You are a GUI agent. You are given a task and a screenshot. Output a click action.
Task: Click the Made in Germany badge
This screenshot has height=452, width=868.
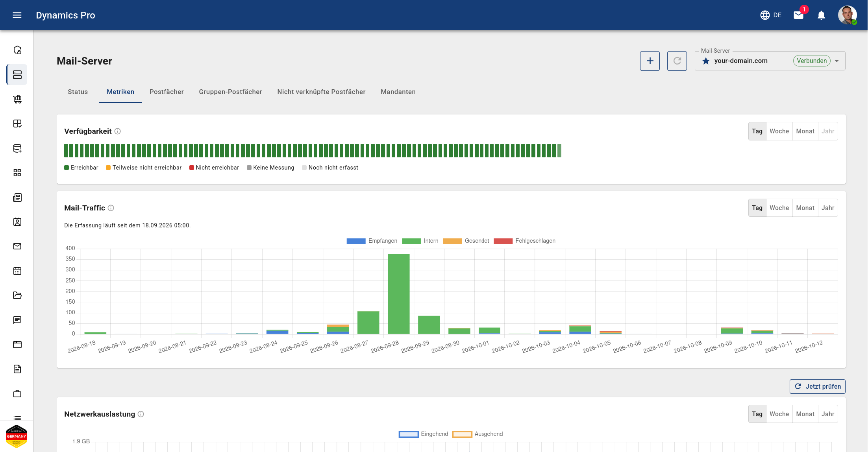tap(17, 436)
